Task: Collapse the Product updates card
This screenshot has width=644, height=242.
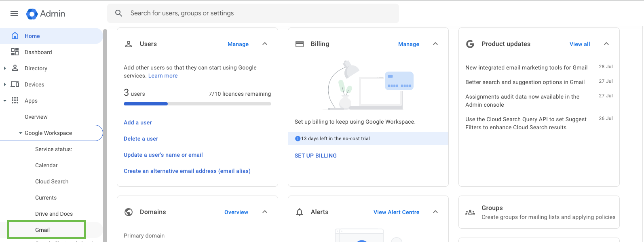Action: (606, 44)
